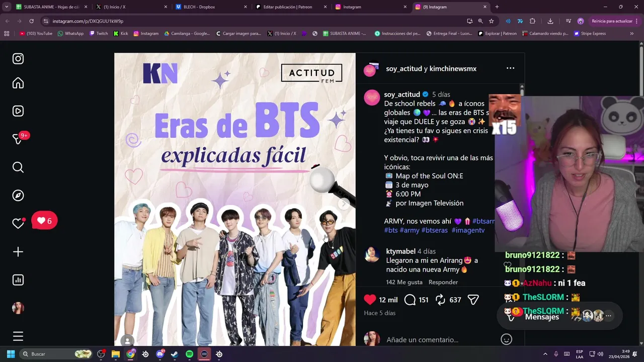Open Reels icon in Instagram sidebar
This screenshot has height=362, width=644.
click(18, 111)
